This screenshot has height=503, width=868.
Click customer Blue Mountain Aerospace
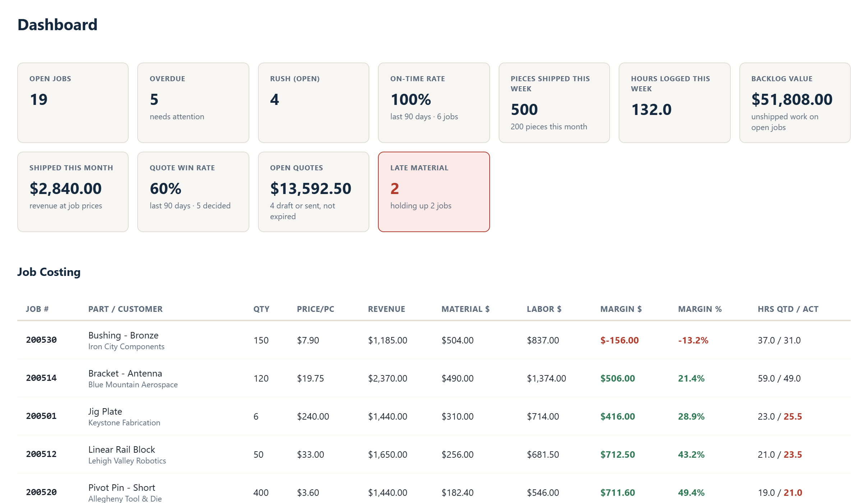pos(133,385)
